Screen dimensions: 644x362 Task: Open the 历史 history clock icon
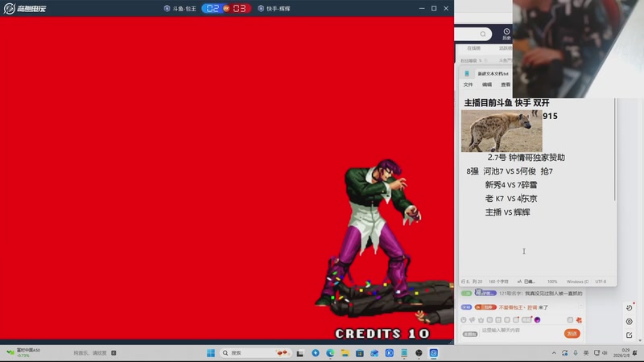click(506, 34)
